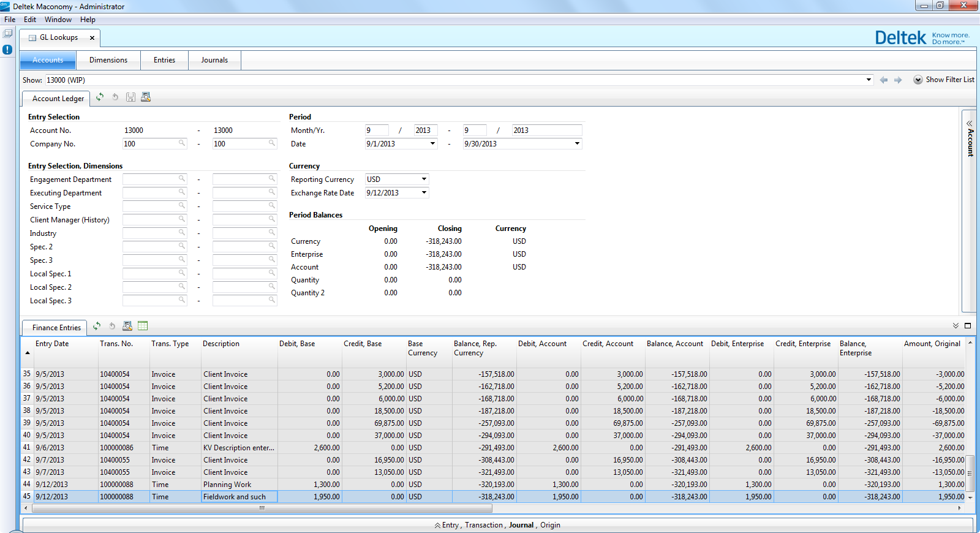The width and height of the screenshot is (980, 533).
Task: Click the Account Ledger print preview icon
Action: tap(146, 97)
